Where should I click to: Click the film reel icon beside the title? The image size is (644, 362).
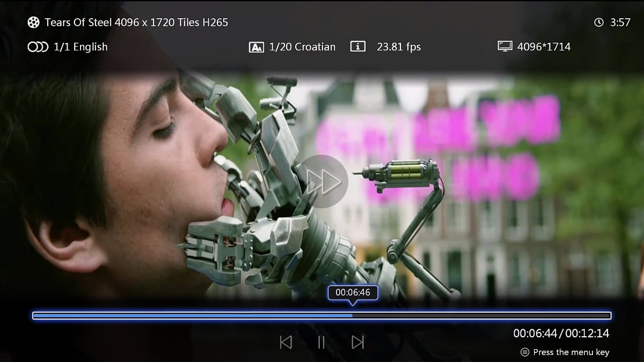(34, 22)
